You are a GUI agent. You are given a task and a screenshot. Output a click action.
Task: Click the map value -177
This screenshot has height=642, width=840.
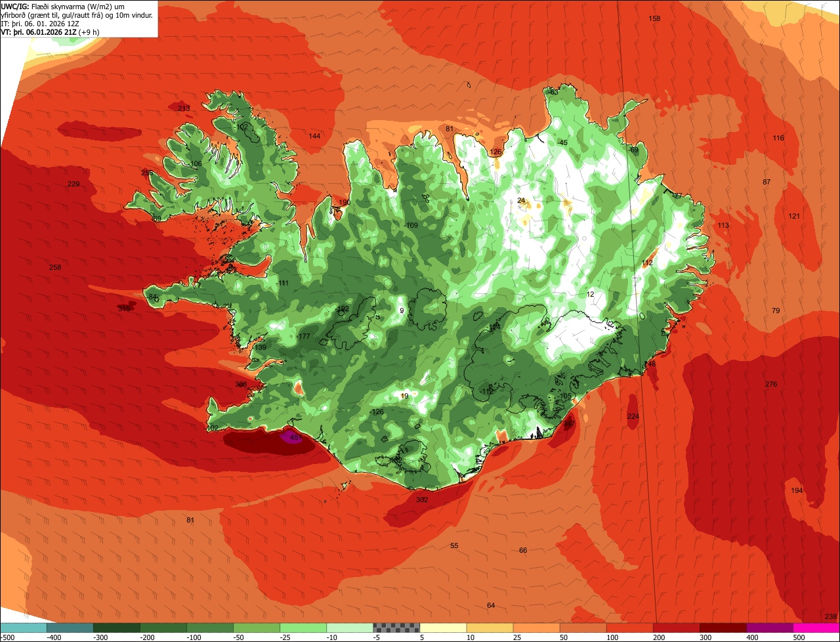[303, 336]
